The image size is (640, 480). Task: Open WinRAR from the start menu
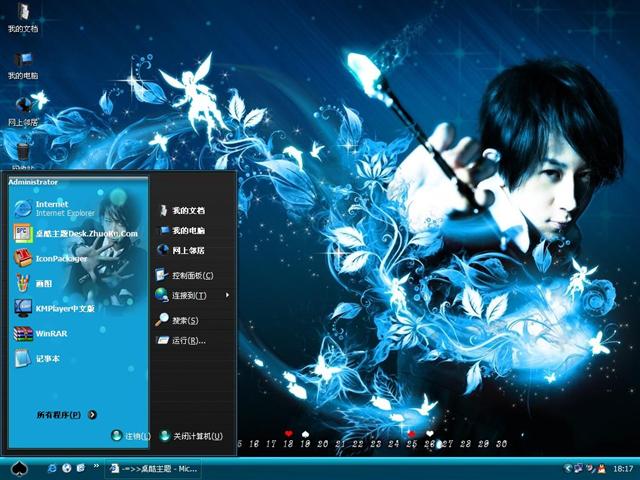tap(40, 333)
